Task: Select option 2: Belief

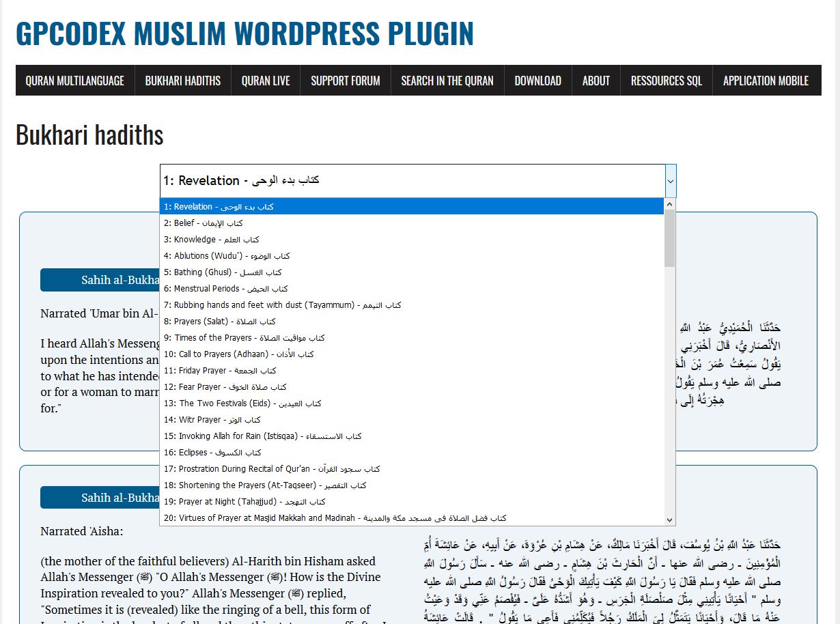Action: tap(412, 223)
